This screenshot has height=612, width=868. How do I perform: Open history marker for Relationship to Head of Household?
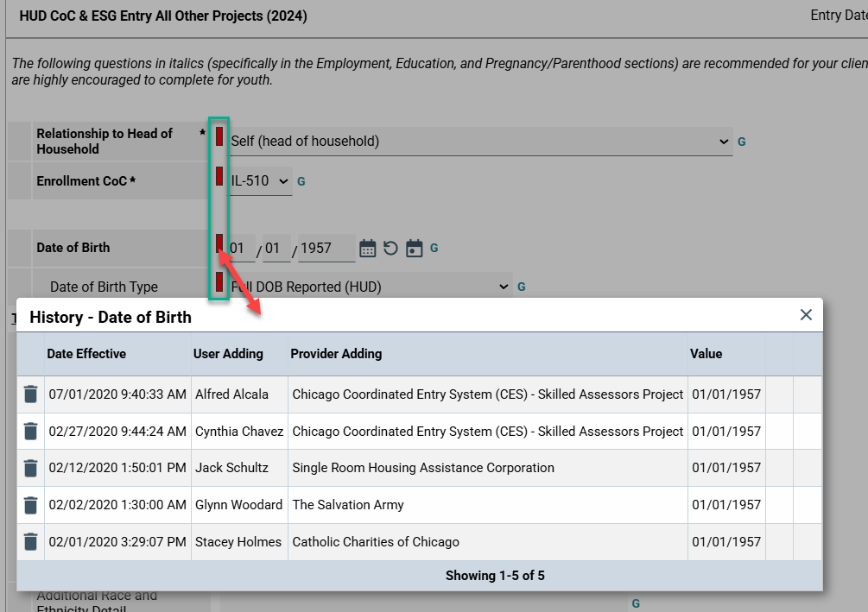coord(219,136)
